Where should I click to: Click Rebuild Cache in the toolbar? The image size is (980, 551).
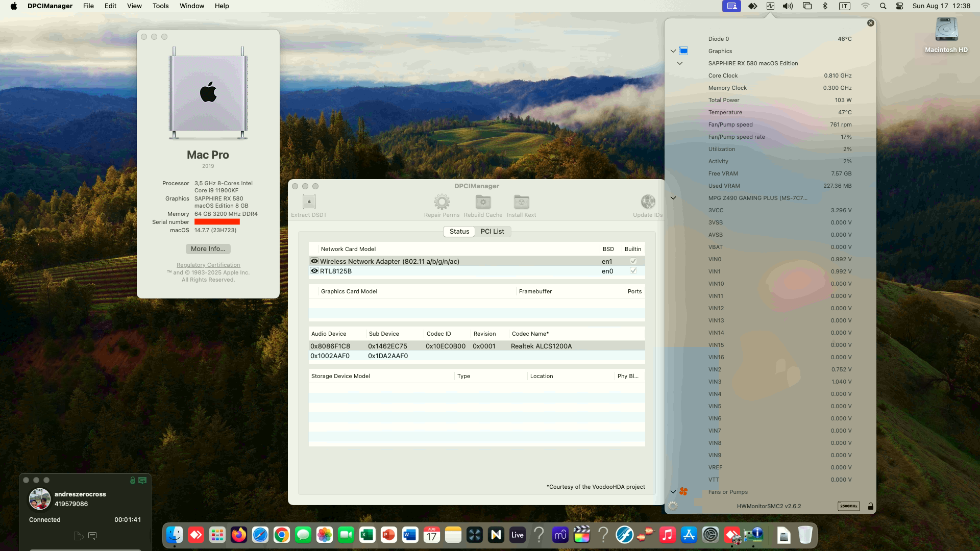pyautogui.click(x=483, y=203)
